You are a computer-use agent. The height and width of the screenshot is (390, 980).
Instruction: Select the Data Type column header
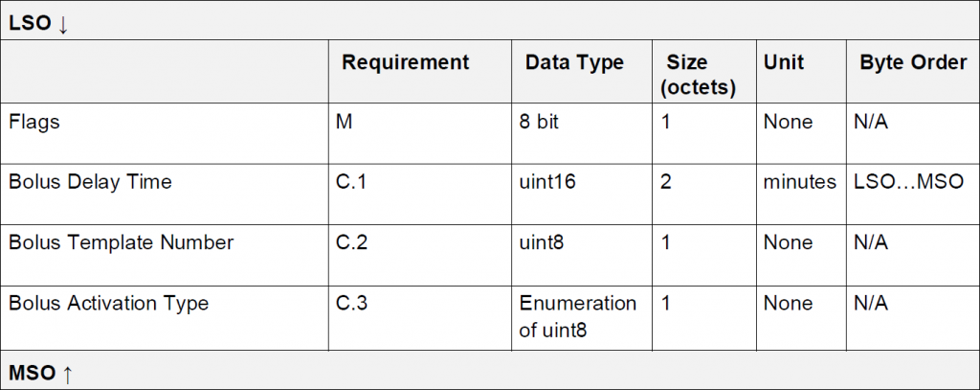[574, 62]
